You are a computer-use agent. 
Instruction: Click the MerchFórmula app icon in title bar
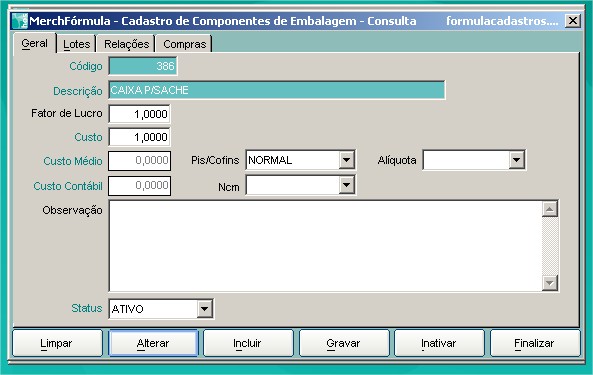coord(19,21)
